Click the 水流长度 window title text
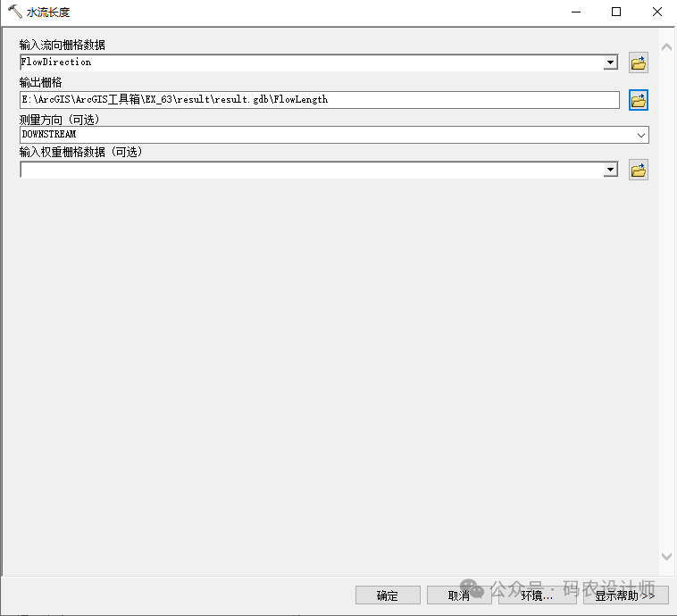Screen dimensions: 677x616 [48, 12]
